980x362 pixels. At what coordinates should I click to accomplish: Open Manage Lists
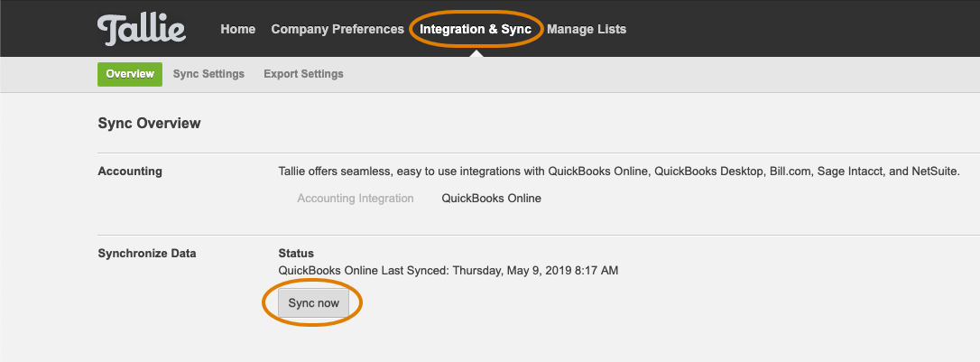[587, 30]
